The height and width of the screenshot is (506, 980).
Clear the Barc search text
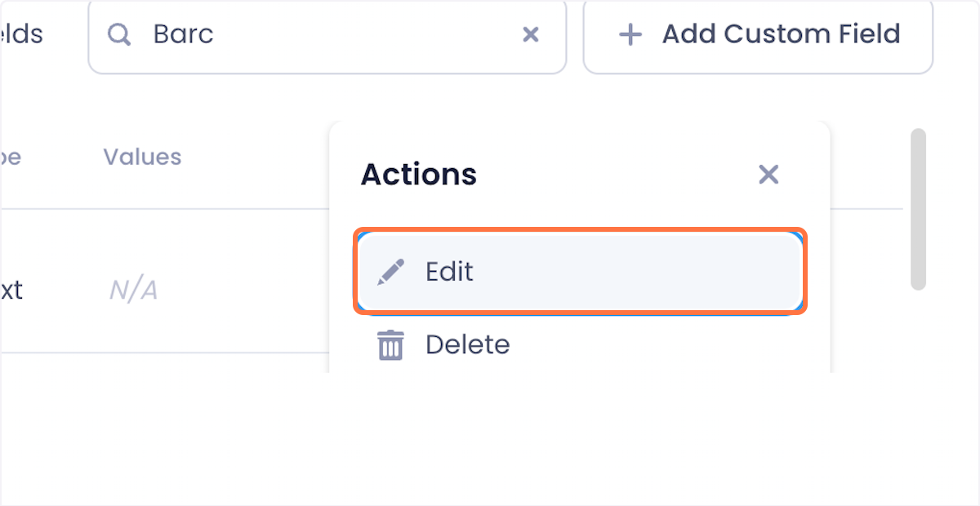pyautogui.click(x=531, y=34)
